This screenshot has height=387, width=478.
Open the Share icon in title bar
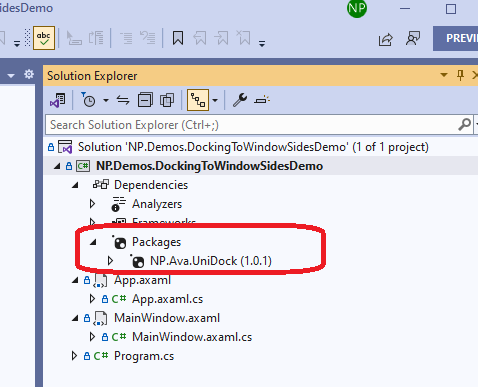pyautogui.click(x=386, y=39)
